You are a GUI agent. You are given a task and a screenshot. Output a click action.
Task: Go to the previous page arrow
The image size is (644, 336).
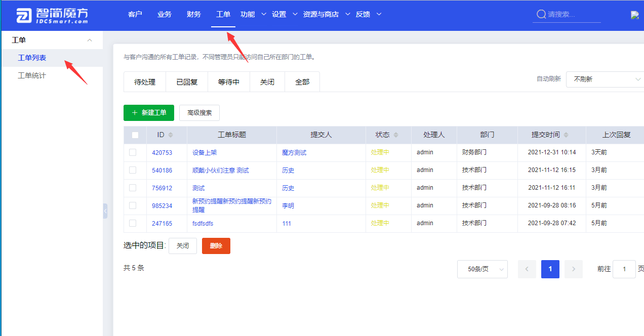coord(527,269)
